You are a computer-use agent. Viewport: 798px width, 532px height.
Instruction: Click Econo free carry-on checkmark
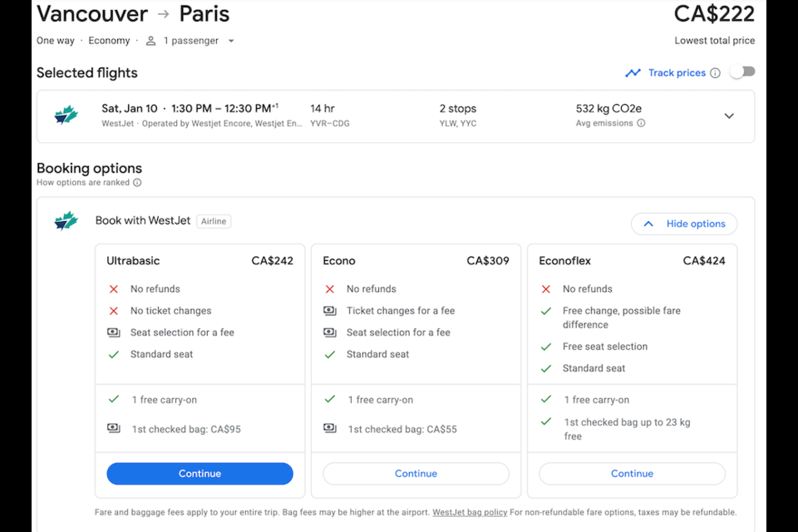coord(330,399)
